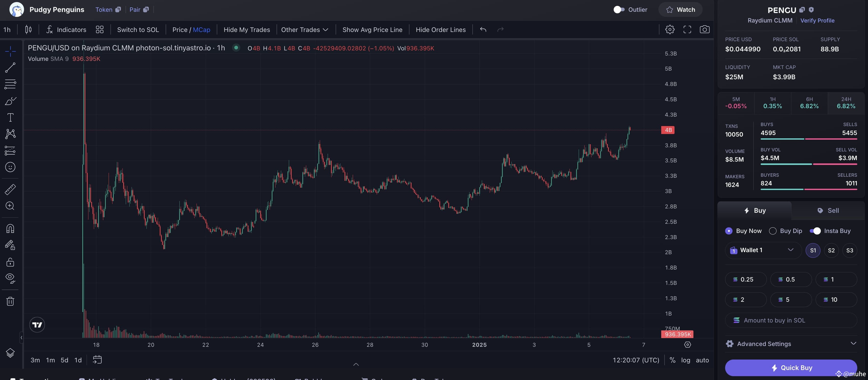Open the Verify Profile link
The width and height of the screenshot is (868, 380).
817,20
